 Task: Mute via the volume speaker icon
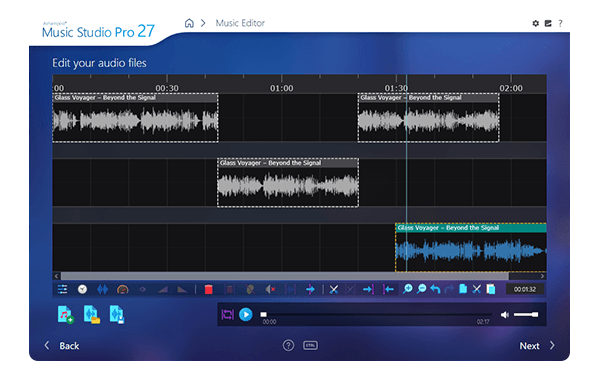point(505,315)
